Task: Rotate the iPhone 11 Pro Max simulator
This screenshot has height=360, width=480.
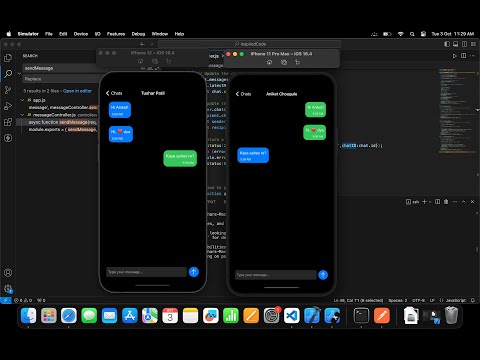Action: click(x=297, y=62)
